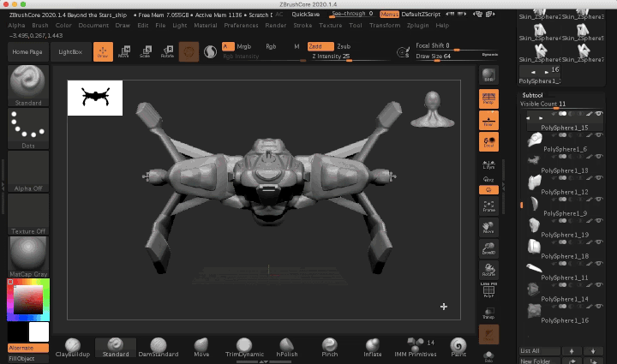
Task: Click the Draw mode icon
Action: [103, 52]
